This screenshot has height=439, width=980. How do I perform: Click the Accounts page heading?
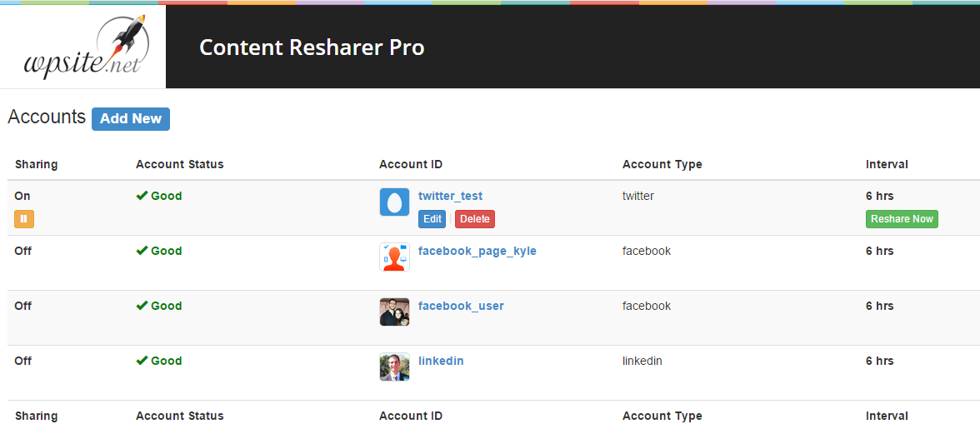point(47,117)
